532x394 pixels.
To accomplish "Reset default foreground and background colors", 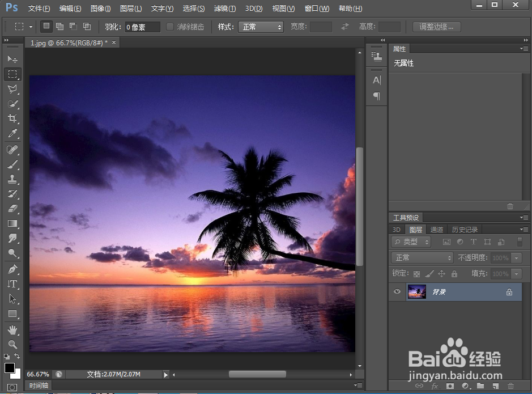I will pyautogui.click(x=7, y=357).
